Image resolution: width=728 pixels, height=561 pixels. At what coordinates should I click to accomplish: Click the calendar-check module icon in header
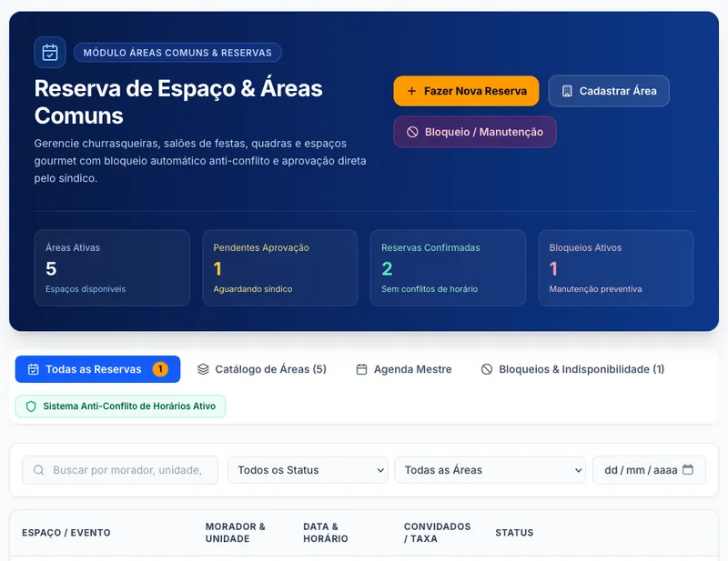(x=50, y=53)
